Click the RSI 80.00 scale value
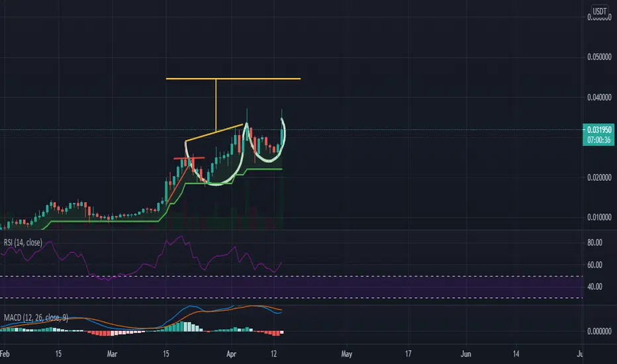The height and width of the screenshot is (364, 617). coord(594,242)
